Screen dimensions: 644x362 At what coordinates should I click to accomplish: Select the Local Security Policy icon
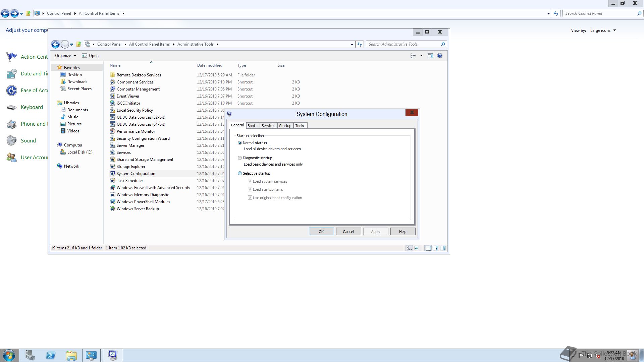(x=113, y=110)
